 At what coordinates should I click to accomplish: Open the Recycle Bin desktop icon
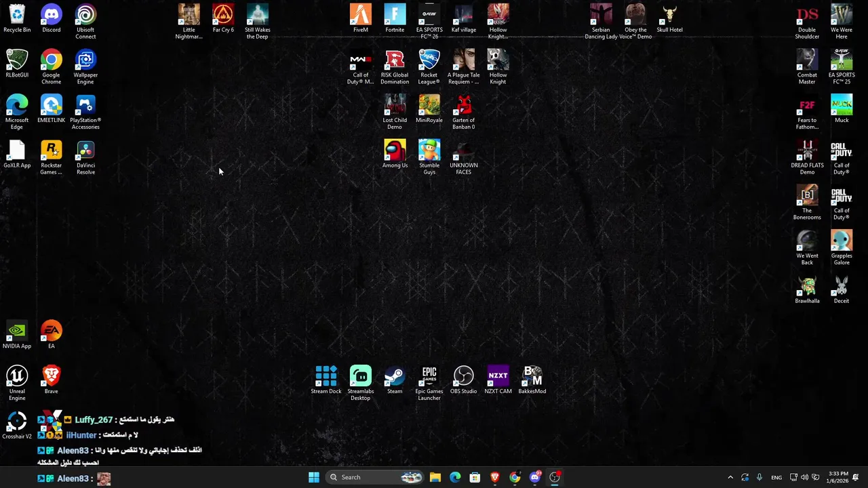(x=17, y=19)
